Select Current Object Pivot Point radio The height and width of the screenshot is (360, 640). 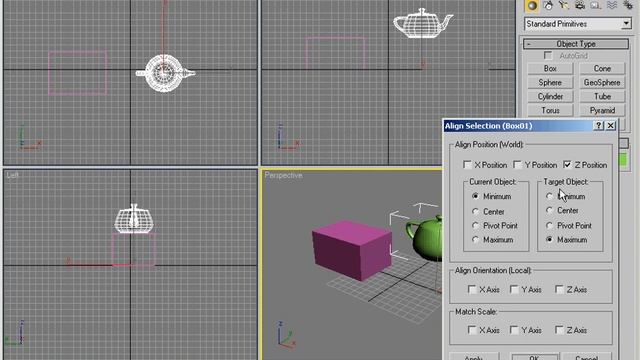click(x=475, y=225)
